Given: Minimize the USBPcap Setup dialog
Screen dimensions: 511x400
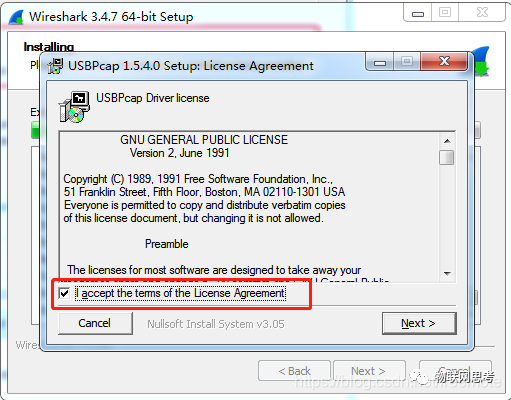Looking at the screenshot, I should click(x=380, y=62).
